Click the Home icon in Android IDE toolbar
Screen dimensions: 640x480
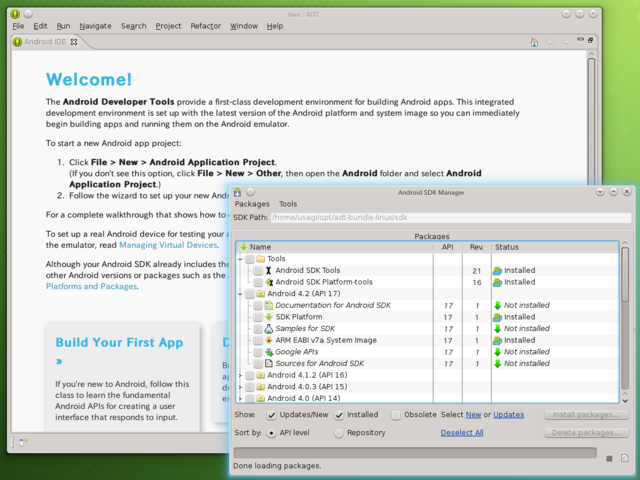click(x=534, y=42)
